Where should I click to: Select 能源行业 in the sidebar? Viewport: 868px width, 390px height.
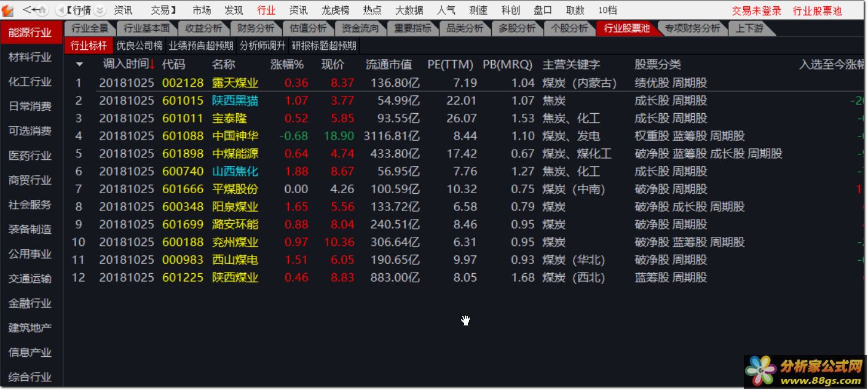30,33
